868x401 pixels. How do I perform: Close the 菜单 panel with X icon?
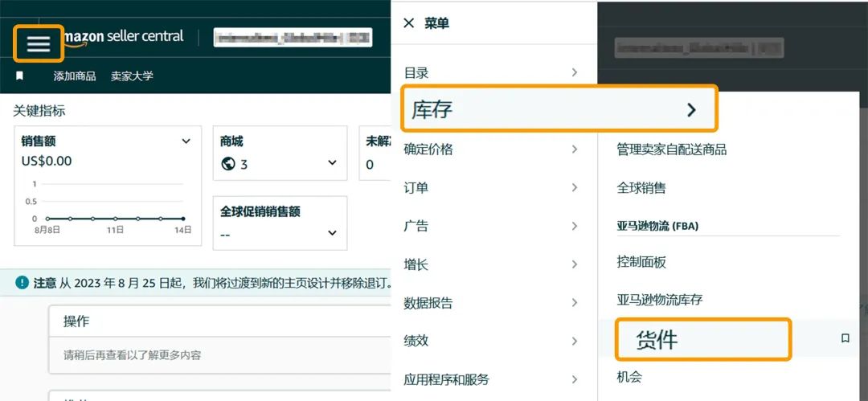tap(408, 23)
